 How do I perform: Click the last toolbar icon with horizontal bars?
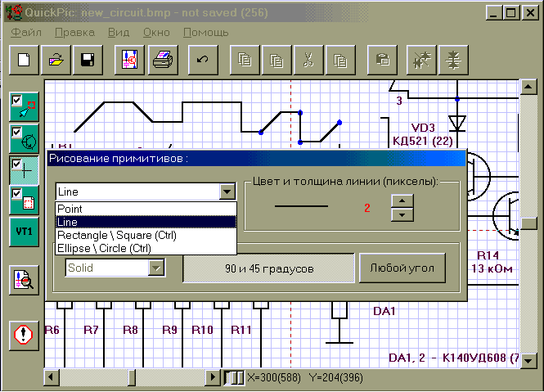click(453, 60)
